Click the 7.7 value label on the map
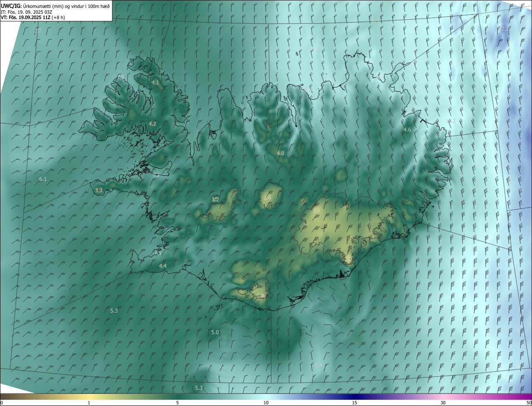Image resolution: width=532 pixels, height=406 pixels. click(38, 31)
